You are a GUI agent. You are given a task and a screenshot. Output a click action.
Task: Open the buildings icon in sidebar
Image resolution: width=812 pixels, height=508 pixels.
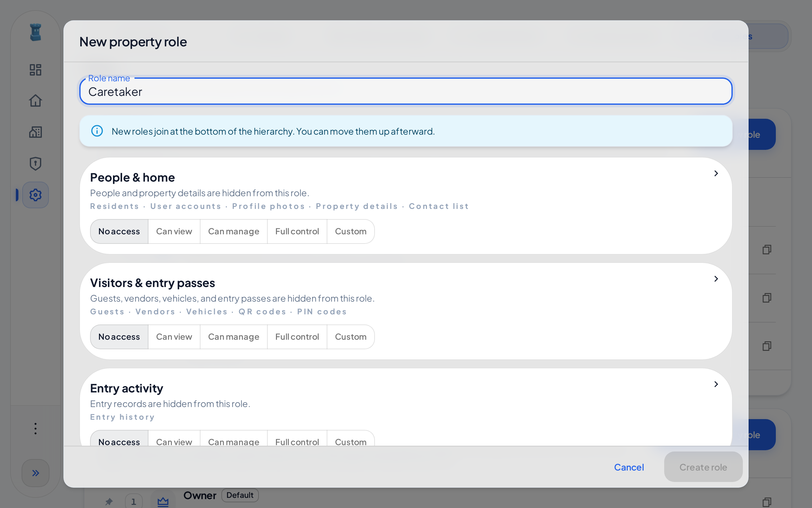click(35, 132)
